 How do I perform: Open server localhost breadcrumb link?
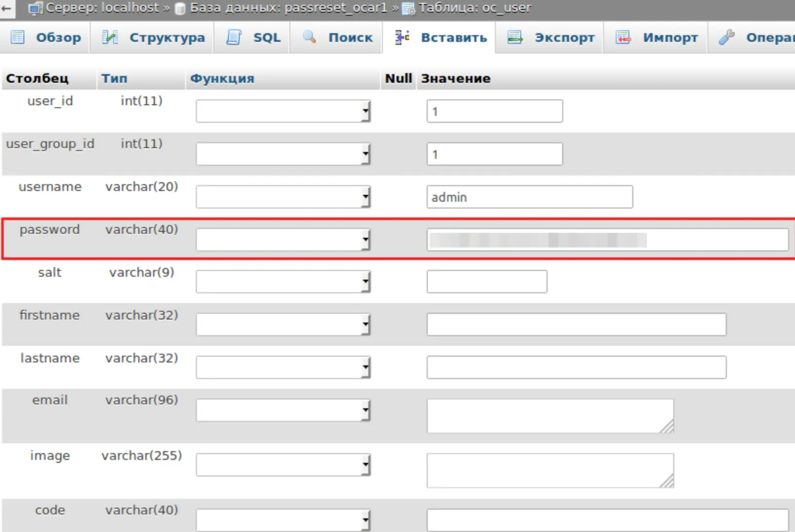click(x=102, y=8)
